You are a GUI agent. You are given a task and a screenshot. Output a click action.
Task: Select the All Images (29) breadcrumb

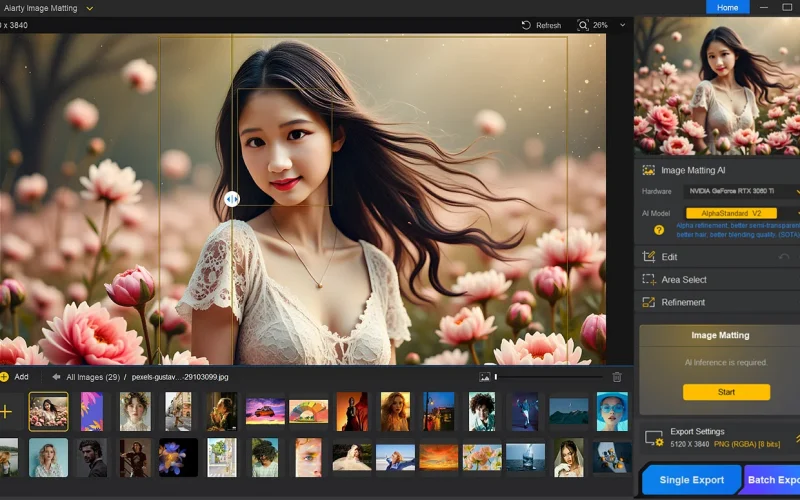(x=93, y=377)
